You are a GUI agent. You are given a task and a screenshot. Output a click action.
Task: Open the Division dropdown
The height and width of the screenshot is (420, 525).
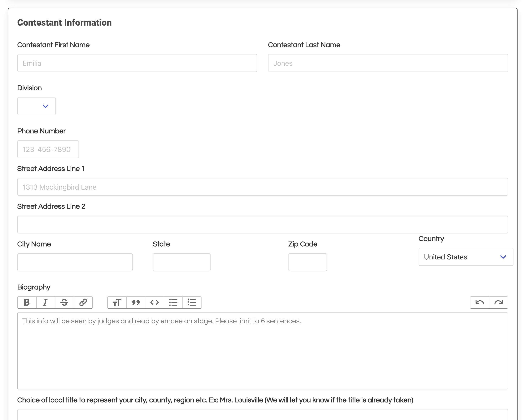(37, 106)
